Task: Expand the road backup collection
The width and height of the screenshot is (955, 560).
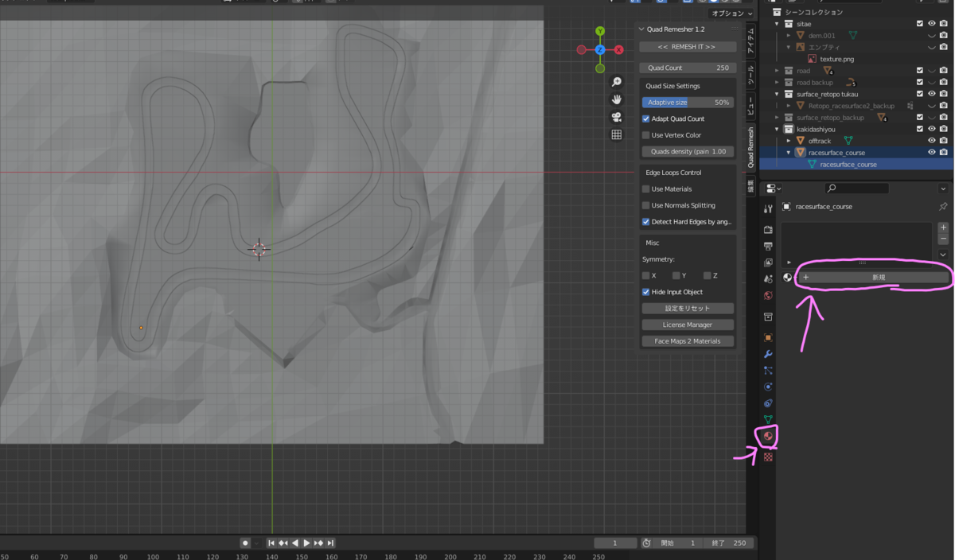Action: [778, 83]
